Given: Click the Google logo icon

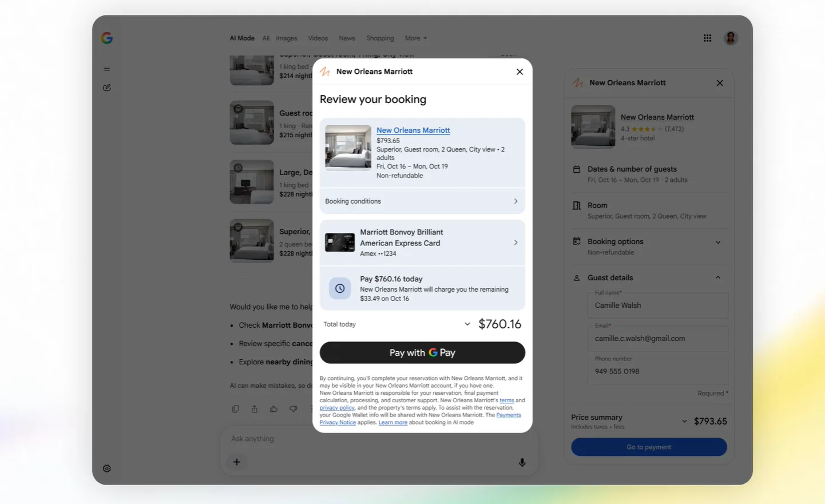Looking at the screenshot, I should [x=107, y=38].
